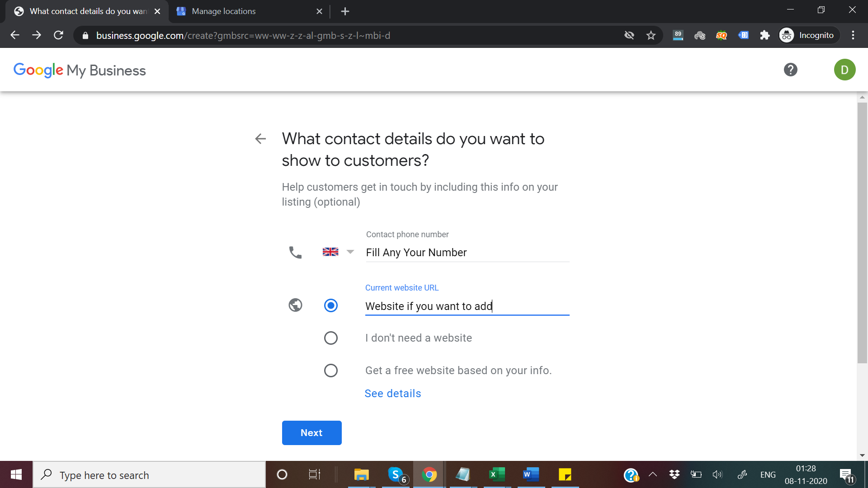
Task: Reload the current page
Action: point(58,35)
